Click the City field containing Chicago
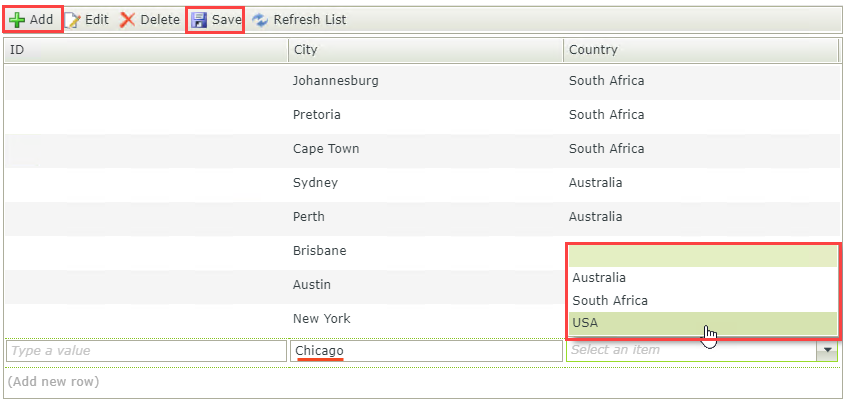 pyautogui.click(x=425, y=351)
